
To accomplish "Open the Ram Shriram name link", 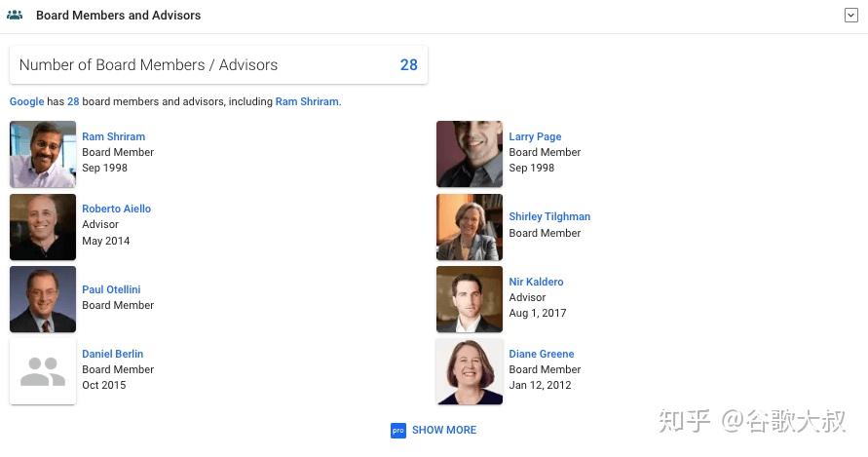I will click(x=113, y=136).
